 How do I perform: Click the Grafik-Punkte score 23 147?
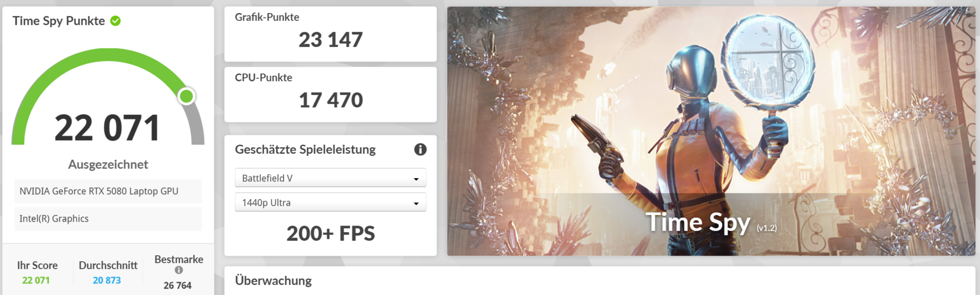[330, 40]
